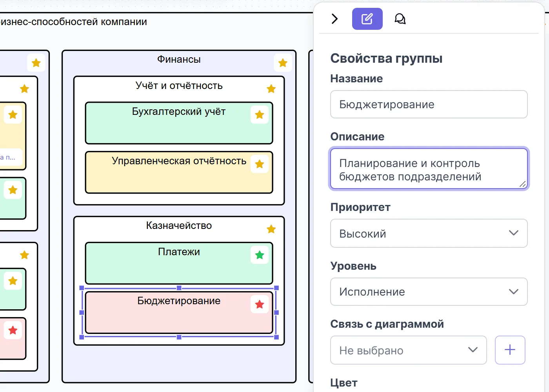This screenshot has height=392, width=549.
Task: Click the Финансы group title
Action: (x=179, y=59)
